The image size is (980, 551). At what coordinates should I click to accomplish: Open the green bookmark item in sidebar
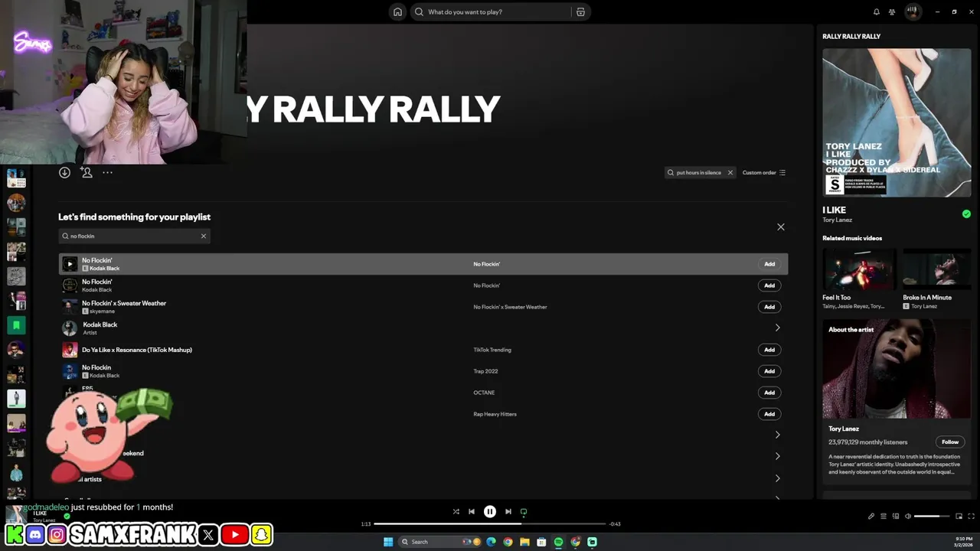pos(16,325)
